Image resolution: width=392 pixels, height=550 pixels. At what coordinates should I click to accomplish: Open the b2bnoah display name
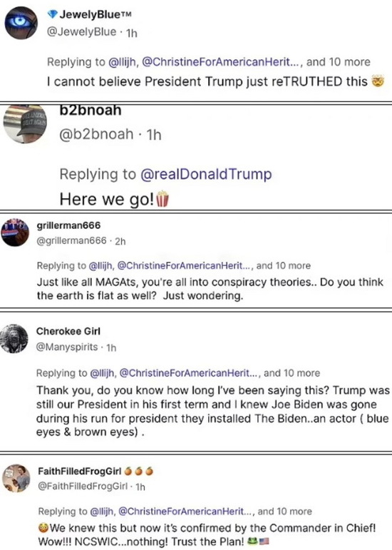(x=91, y=110)
